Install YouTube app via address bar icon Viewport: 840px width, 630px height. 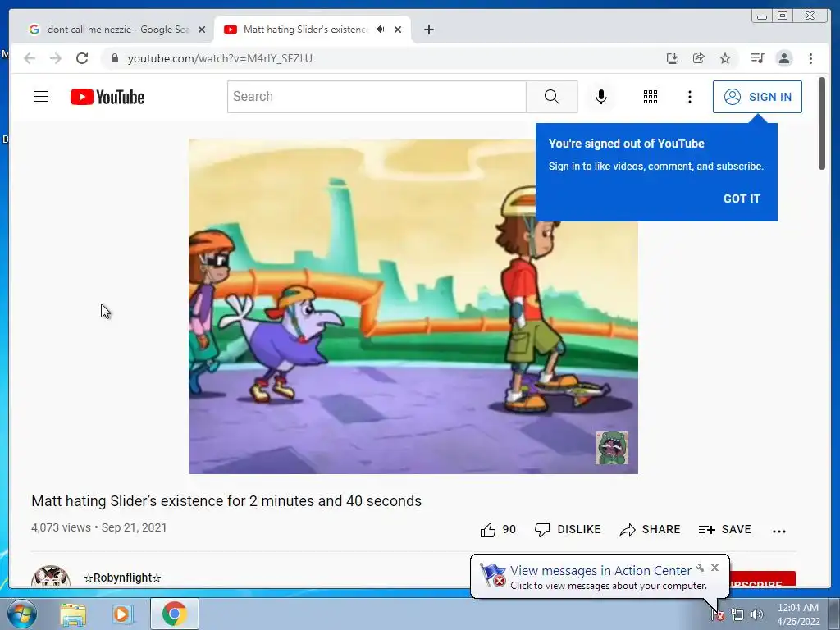673,58
